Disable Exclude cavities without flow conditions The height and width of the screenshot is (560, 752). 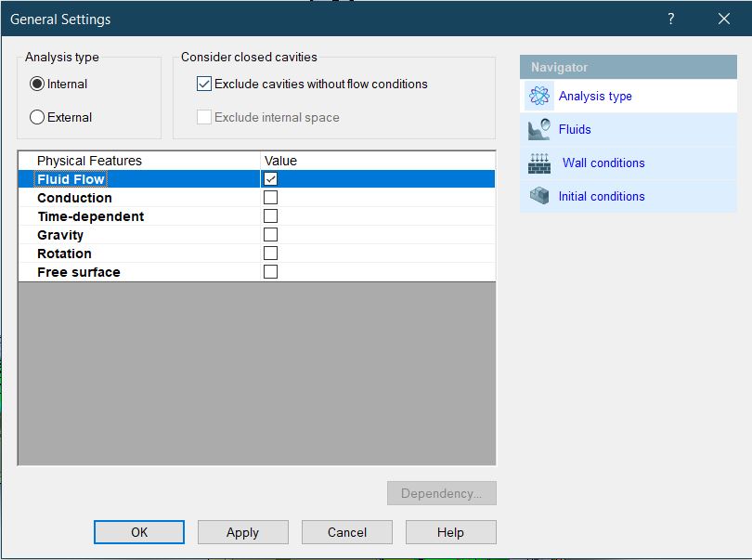point(202,84)
